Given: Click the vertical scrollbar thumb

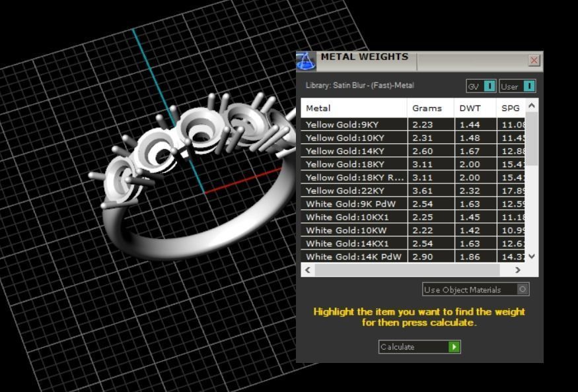Looking at the screenshot, I should [532, 139].
